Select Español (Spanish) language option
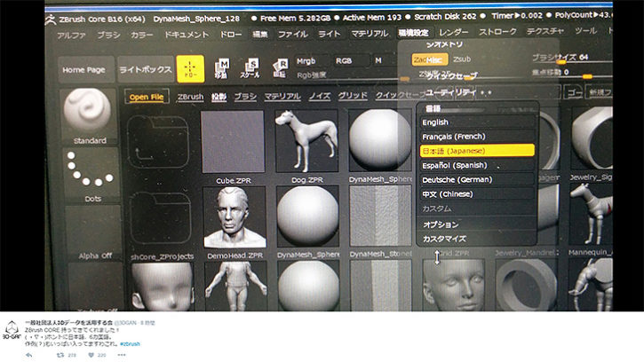Screen dimensions: 644x362 tap(477, 165)
